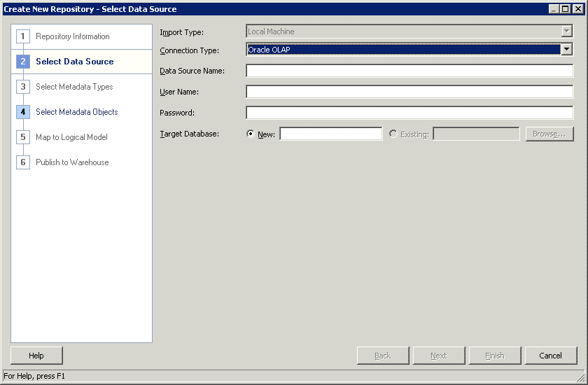
Task: Go to step Select Metadata Types
Action: point(74,87)
